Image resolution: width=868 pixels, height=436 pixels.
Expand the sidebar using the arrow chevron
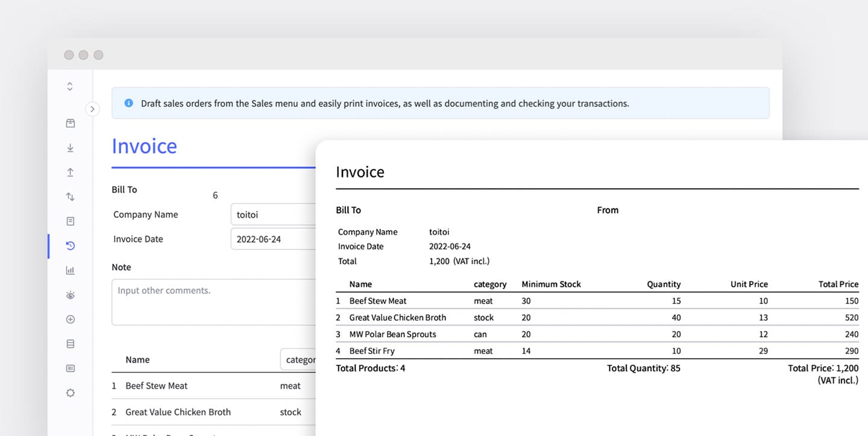click(x=92, y=109)
